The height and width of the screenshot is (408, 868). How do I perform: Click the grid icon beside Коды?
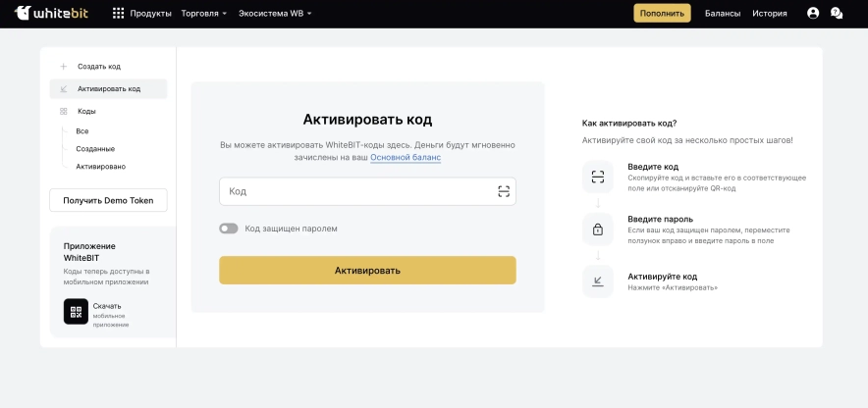[64, 112]
